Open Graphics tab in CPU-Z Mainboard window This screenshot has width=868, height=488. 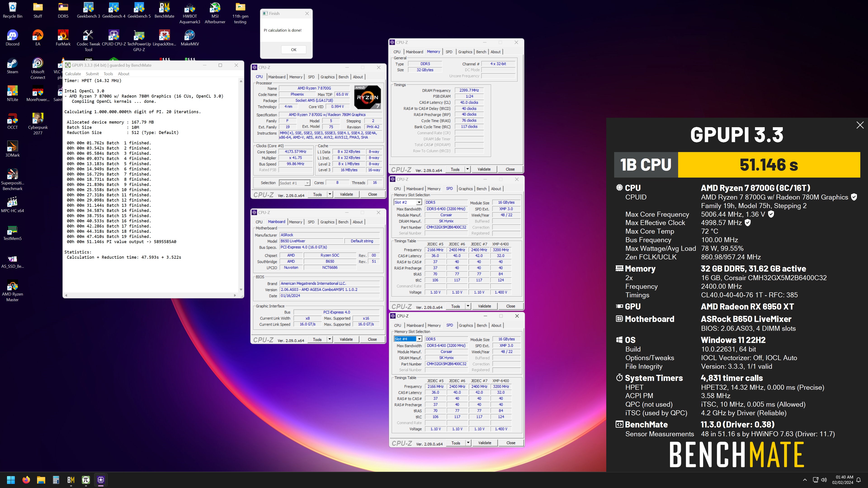[327, 222]
